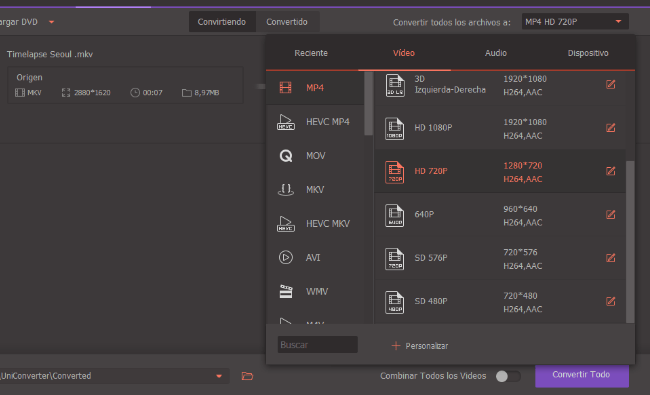Image resolution: width=650 pixels, height=395 pixels.
Task: Click the SD 576P preset file icon
Action: tap(394, 259)
